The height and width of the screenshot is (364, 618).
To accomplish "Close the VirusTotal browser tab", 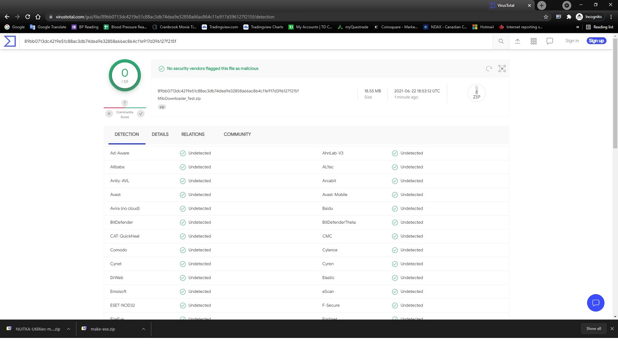I will pos(529,6).
